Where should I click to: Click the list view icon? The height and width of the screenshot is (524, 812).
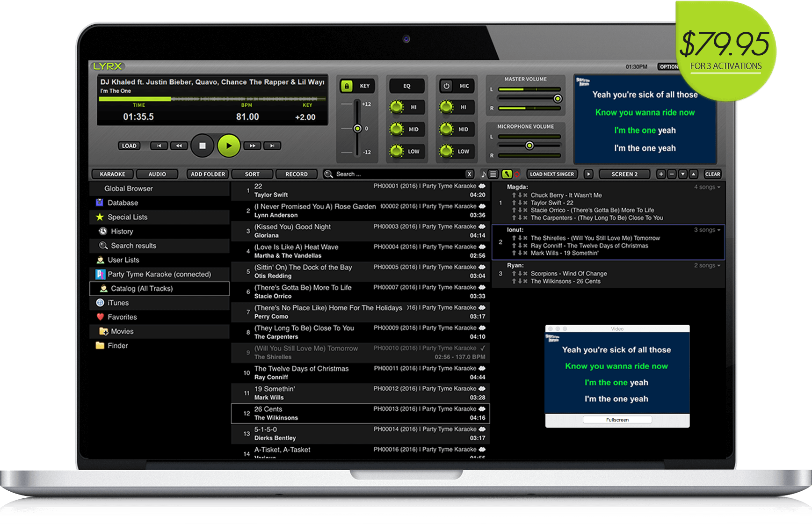click(x=493, y=174)
